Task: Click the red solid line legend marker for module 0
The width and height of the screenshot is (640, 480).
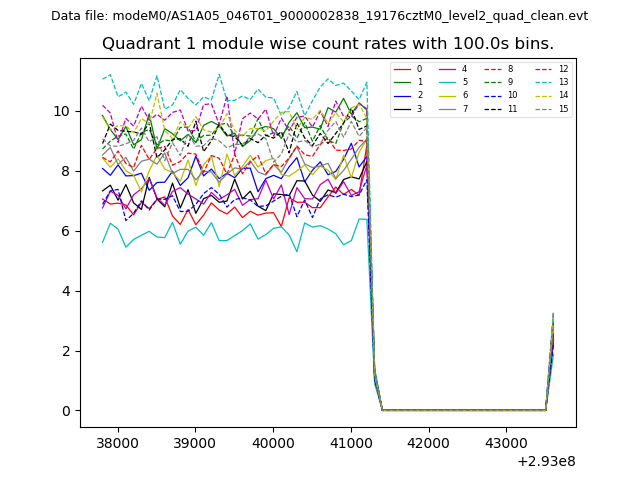Action: coord(403,69)
